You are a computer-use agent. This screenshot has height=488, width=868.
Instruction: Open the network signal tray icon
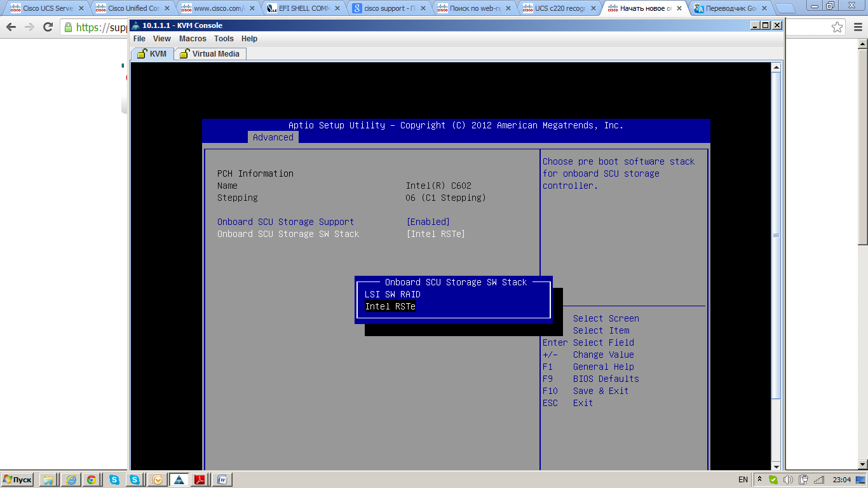click(x=819, y=480)
